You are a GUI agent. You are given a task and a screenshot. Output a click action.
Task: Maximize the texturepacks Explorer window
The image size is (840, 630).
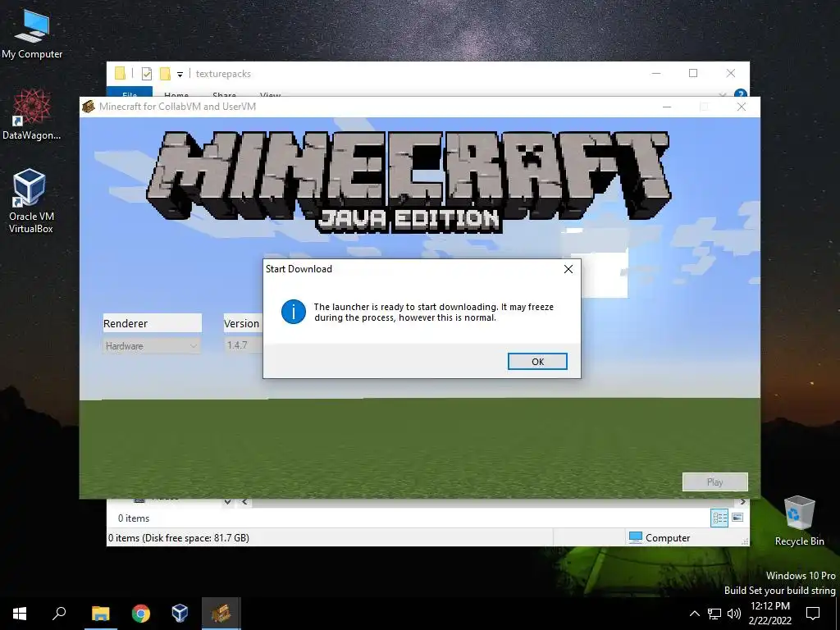693,73
